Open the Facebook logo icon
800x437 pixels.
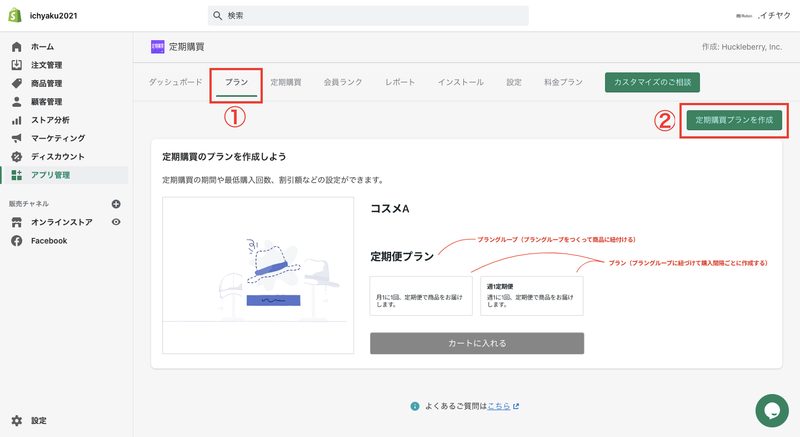tap(17, 241)
